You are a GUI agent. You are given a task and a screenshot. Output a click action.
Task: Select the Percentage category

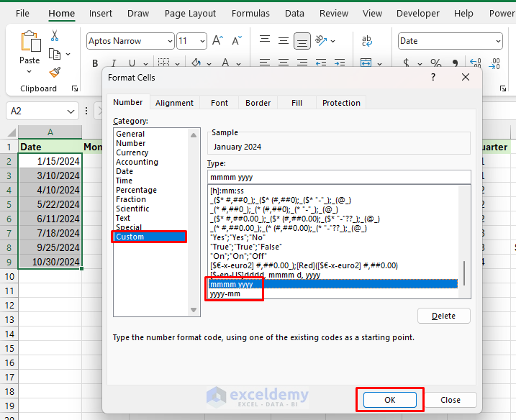pos(136,190)
